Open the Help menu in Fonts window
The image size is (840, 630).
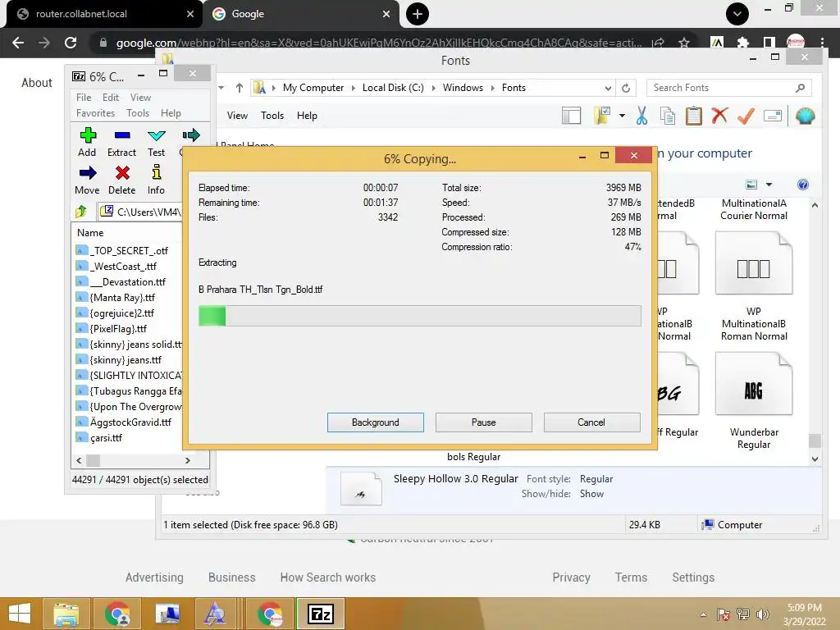point(307,116)
